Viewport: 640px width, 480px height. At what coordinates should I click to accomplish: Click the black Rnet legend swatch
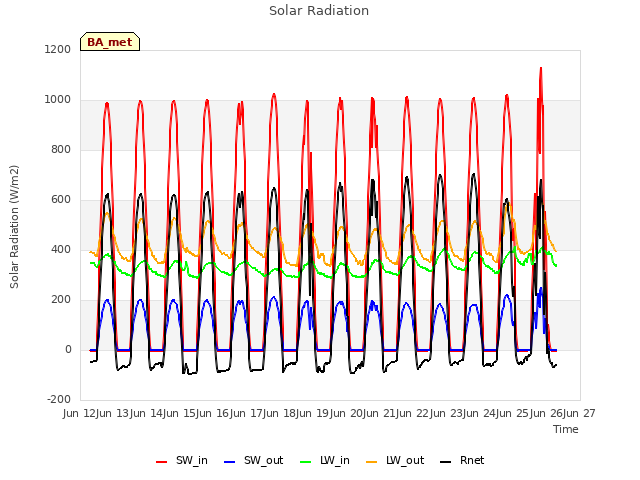[446, 462]
